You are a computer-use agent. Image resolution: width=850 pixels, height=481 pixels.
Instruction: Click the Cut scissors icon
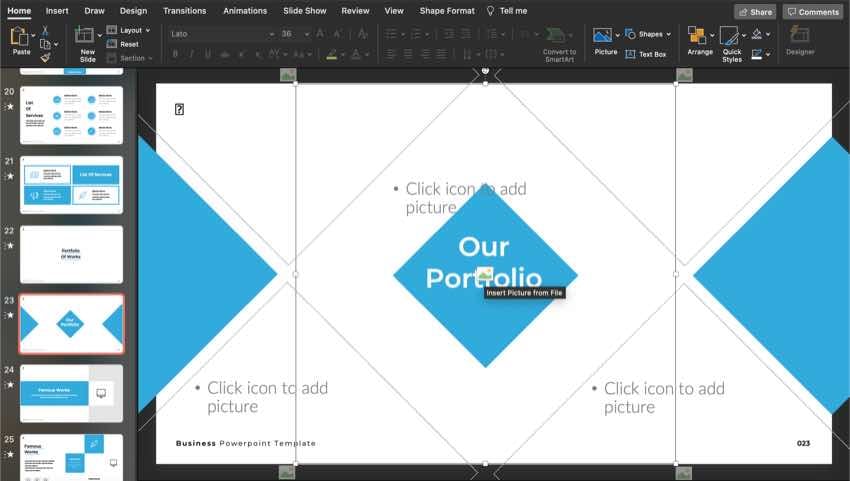pos(45,31)
